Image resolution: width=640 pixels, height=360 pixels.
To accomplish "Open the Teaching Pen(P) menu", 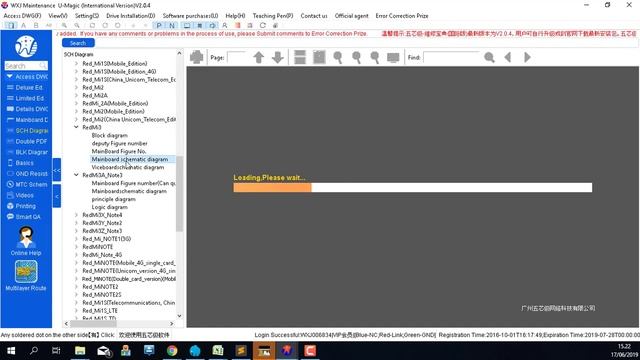I will (x=273, y=16).
